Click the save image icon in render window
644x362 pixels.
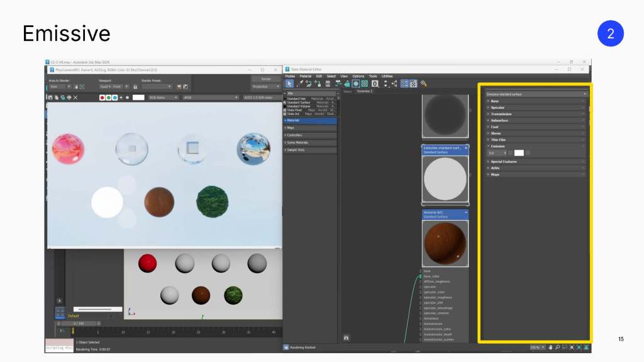click(x=50, y=97)
